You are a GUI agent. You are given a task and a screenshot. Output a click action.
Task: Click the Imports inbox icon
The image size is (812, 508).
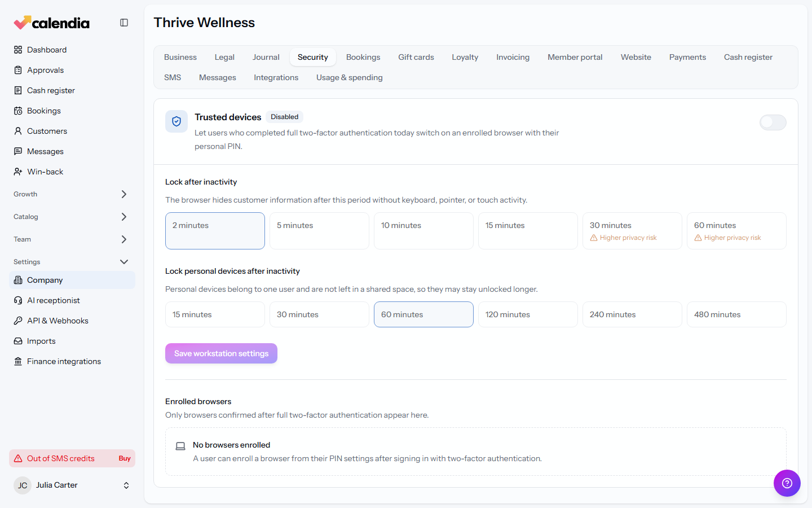click(x=18, y=341)
